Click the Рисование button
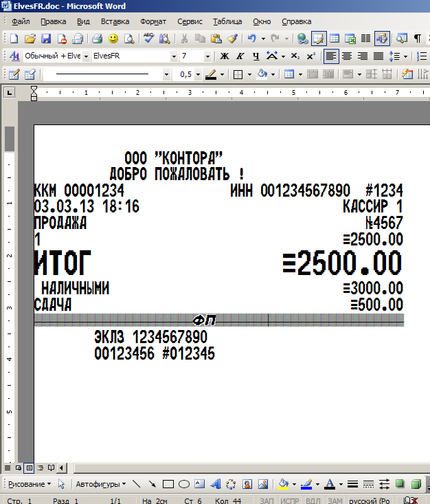Viewport: 430px width, 504px height. 27,484
